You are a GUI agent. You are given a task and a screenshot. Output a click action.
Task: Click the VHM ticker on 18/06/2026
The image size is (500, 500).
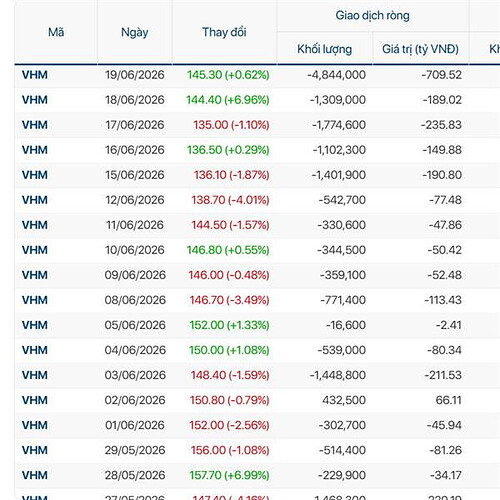[35, 100]
